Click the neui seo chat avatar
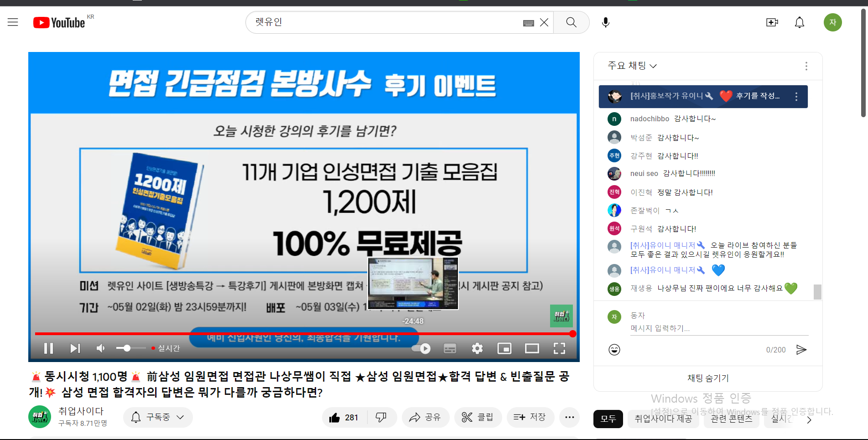868x440 pixels. 614,174
